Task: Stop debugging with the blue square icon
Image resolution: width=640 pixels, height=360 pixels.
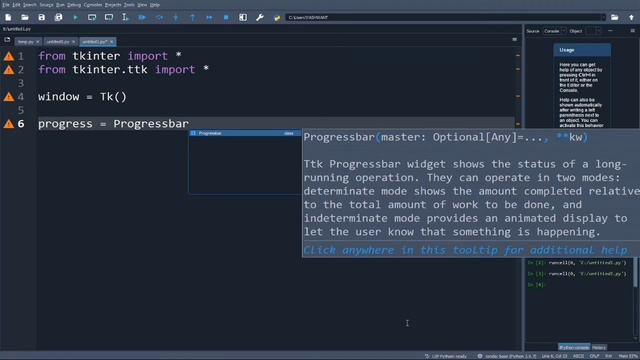Action: [x=226, y=18]
